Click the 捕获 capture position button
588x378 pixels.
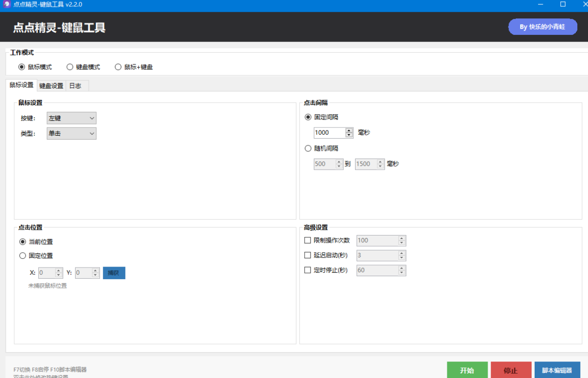114,273
